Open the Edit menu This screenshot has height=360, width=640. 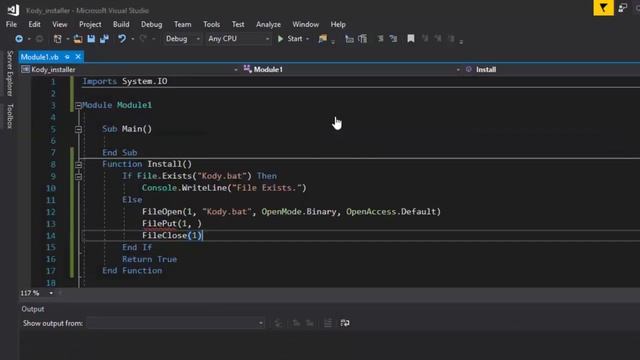[34, 24]
